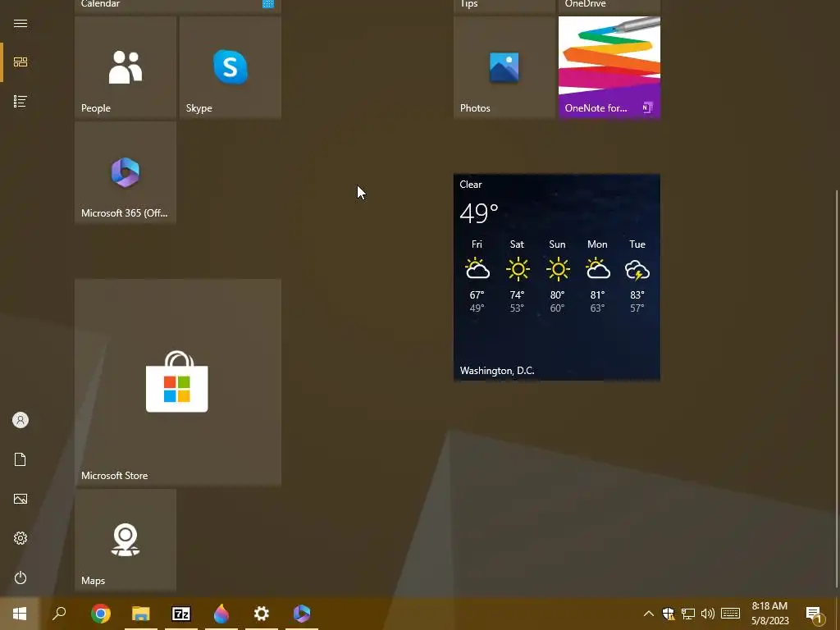Open the Photos tile
Screen dimensions: 840x630
[x=504, y=67]
